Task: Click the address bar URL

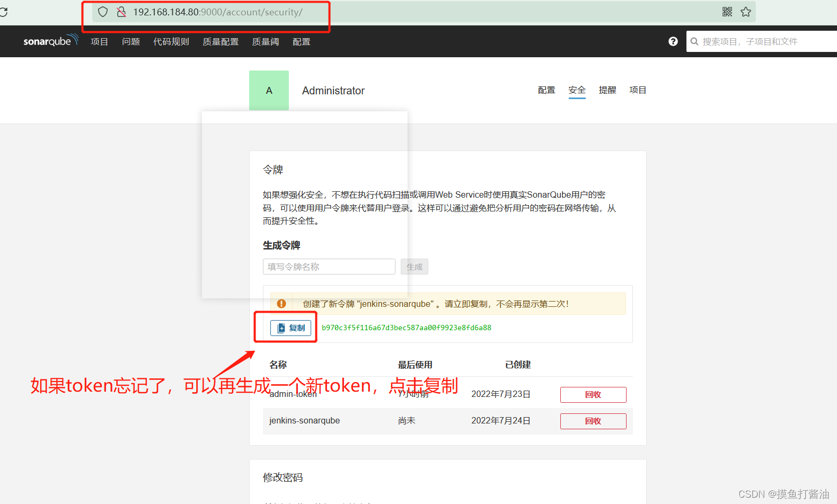Action: pos(217,12)
